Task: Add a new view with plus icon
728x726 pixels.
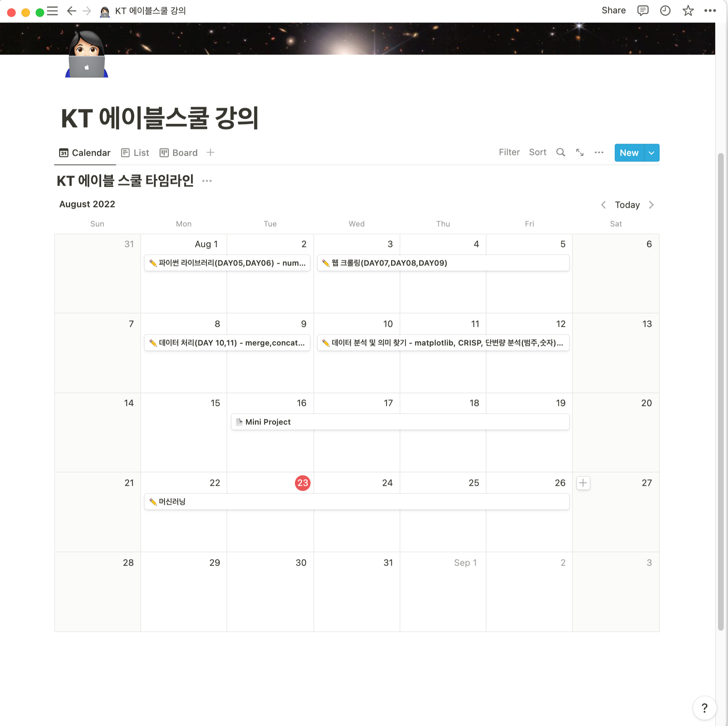Action: pyautogui.click(x=210, y=153)
